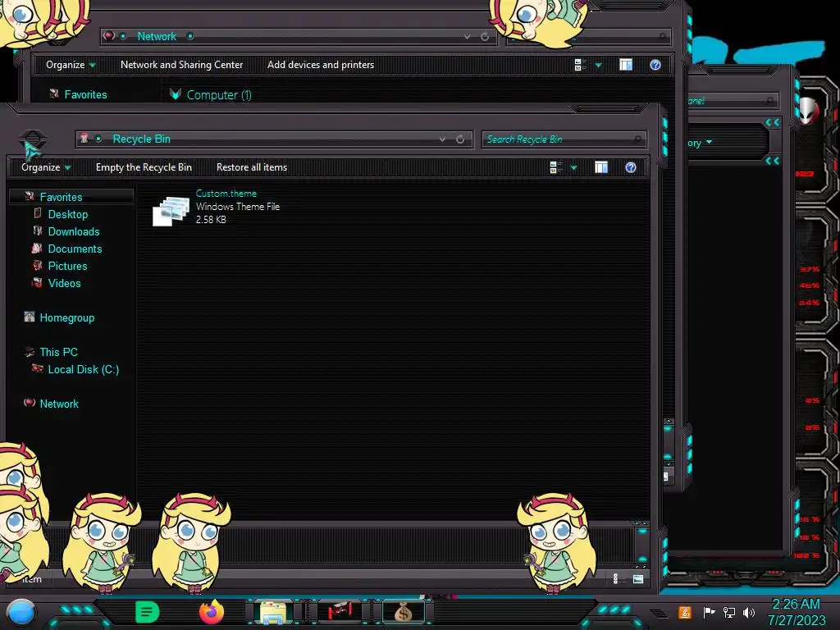
Task: Click the Desktop icon in sidebar
Action: pos(38,213)
